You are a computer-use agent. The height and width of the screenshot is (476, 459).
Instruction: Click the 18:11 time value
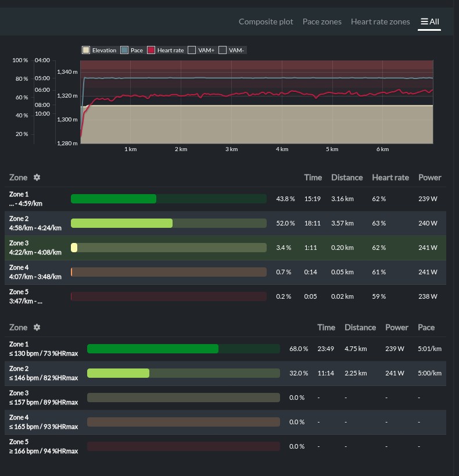click(x=313, y=223)
